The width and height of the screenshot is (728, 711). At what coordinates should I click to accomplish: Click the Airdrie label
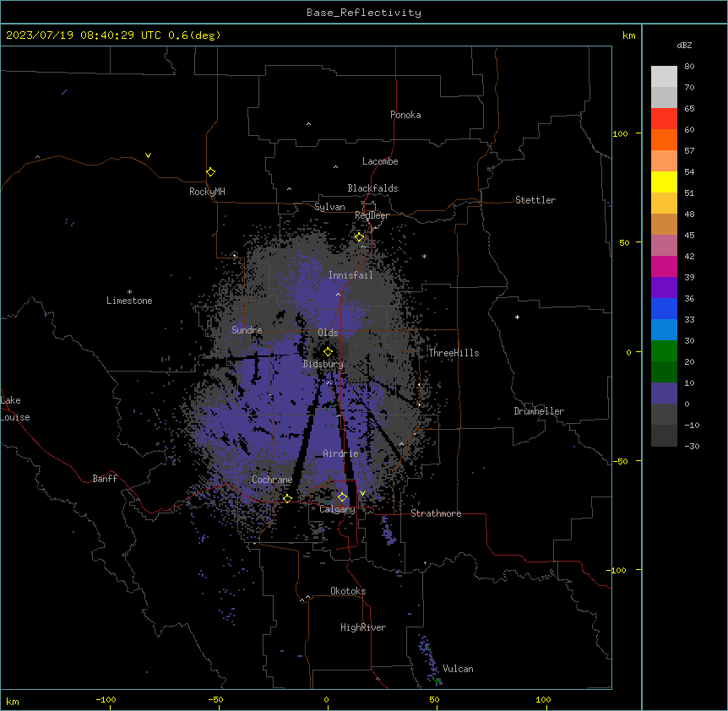pos(341,453)
